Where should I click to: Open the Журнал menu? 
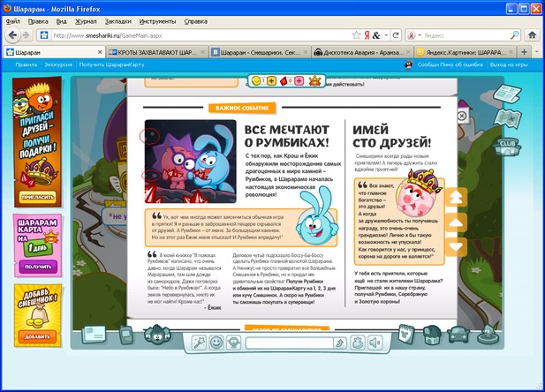[86, 21]
